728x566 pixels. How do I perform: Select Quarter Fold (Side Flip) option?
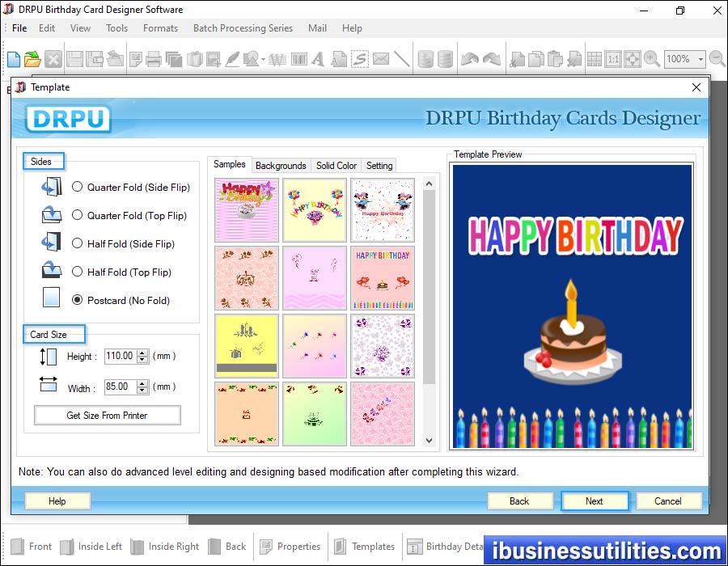(x=78, y=187)
